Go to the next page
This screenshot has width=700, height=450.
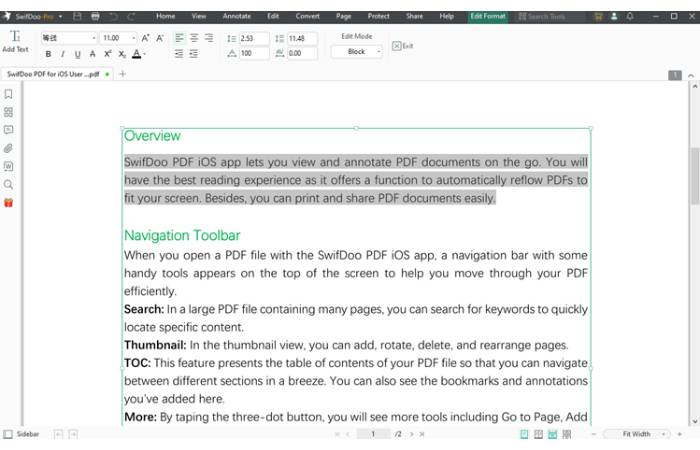(412, 434)
